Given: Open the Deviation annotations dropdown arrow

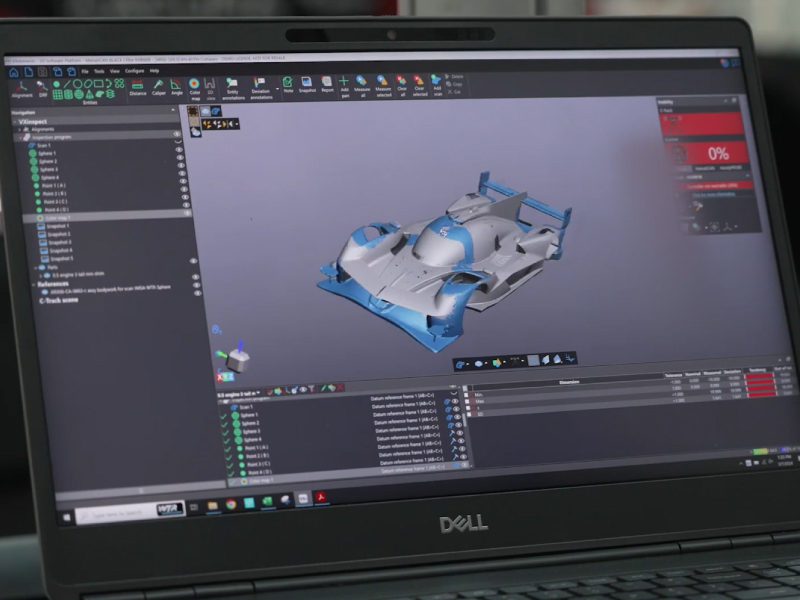Looking at the screenshot, I should 277,88.
